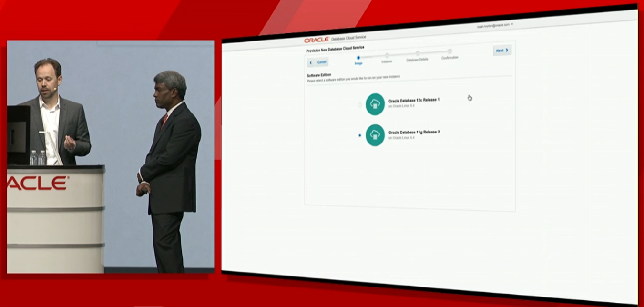The image size is (644, 307).
Task: Click the Oracle Database 12c Release 1 label
Action: tap(414, 100)
